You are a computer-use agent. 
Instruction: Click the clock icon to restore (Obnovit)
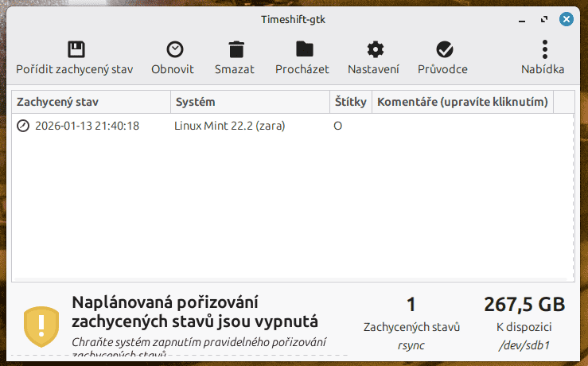(x=175, y=49)
